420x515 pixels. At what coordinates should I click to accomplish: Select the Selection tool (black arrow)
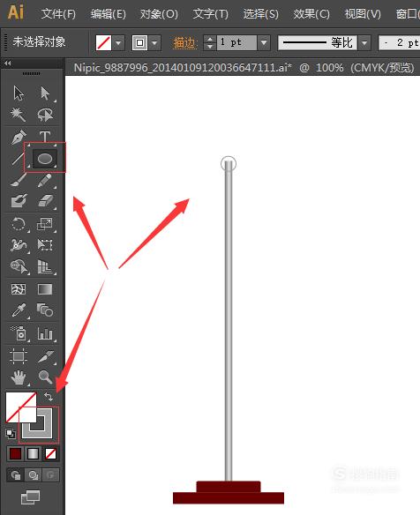pyautogui.click(x=19, y=93)
